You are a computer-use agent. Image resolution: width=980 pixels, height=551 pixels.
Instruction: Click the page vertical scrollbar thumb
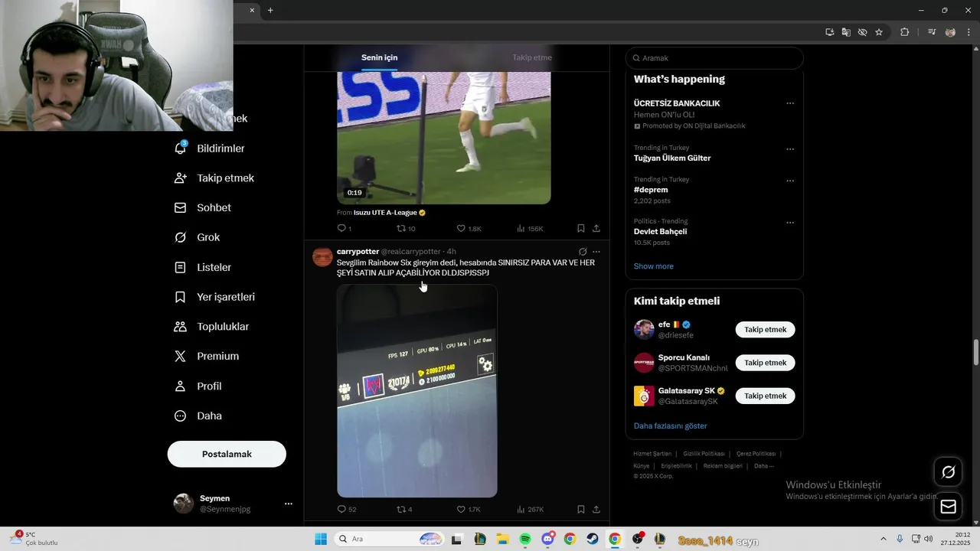coord(975,353)
